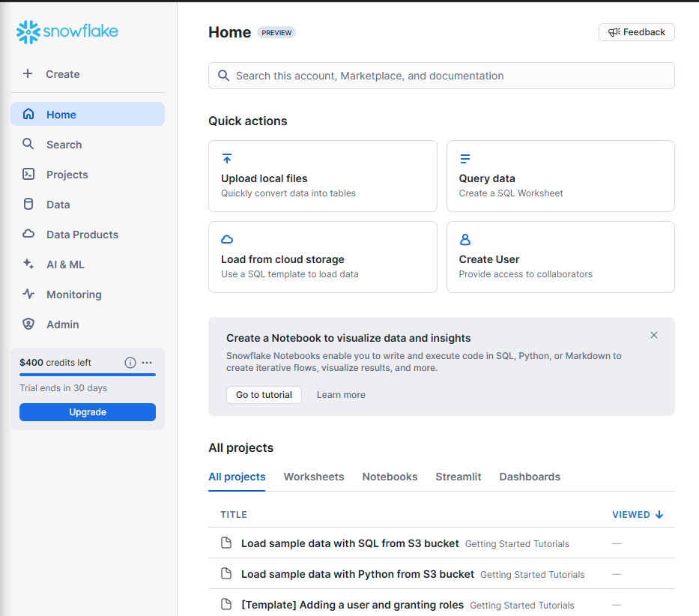Click the AI & ML sparkle icon
The height and width of the screenshot is (616, 699).
tap(28, 264)
